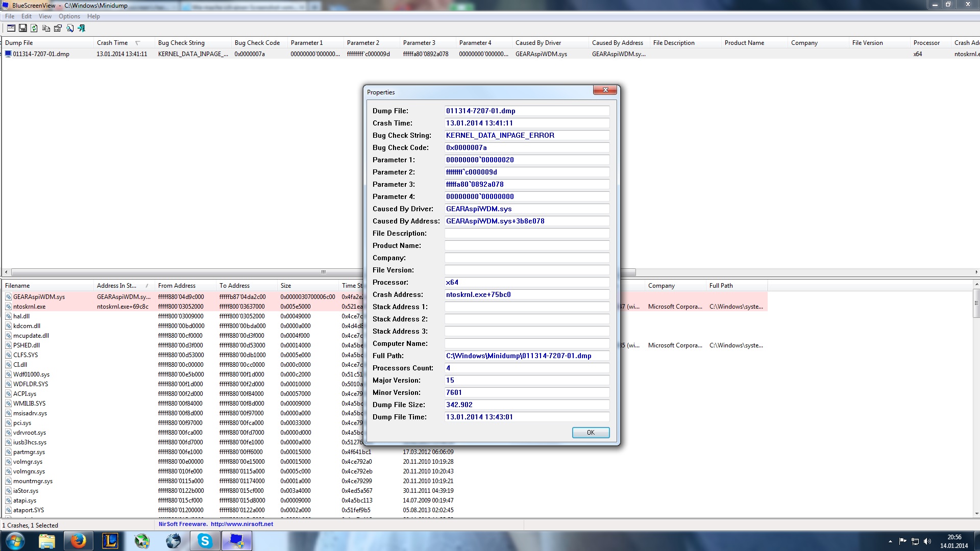This screenshot has width=980, height=551.
Task: Select ntoskrnl.exe in the driver list
Action: click(29, 307)
